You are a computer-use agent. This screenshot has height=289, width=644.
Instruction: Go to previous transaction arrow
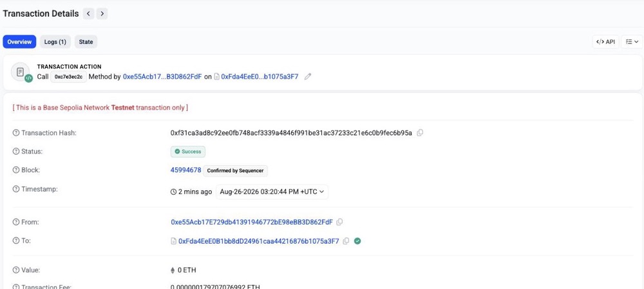coord(88,14)
